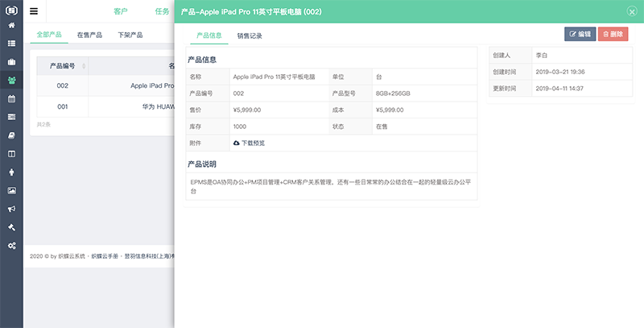Click the app logo in sidebar
This screenshot has width=644, height=328.
click(11, 10)
